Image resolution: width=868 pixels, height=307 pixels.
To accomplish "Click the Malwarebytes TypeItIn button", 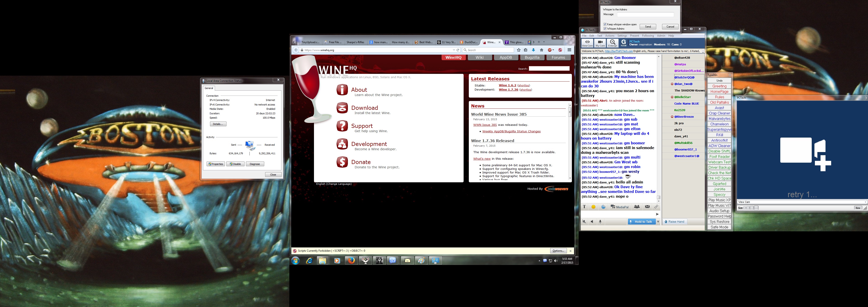I will (719, 119).
